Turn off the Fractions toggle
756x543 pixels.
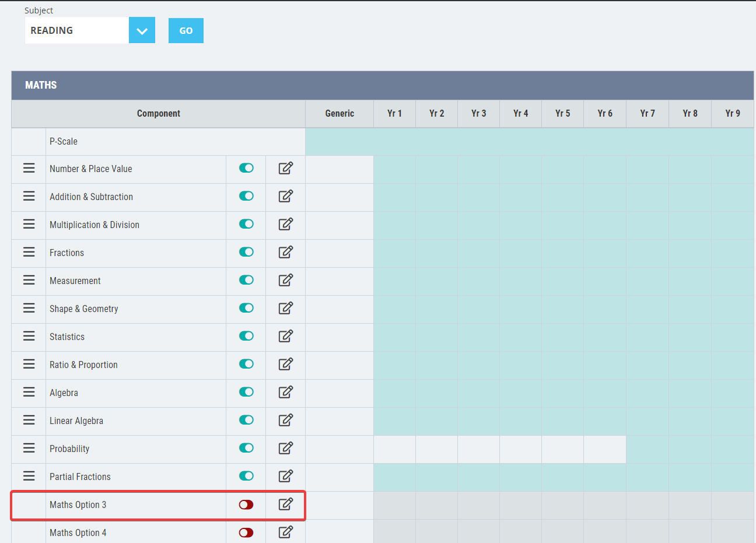coord(246,252)
